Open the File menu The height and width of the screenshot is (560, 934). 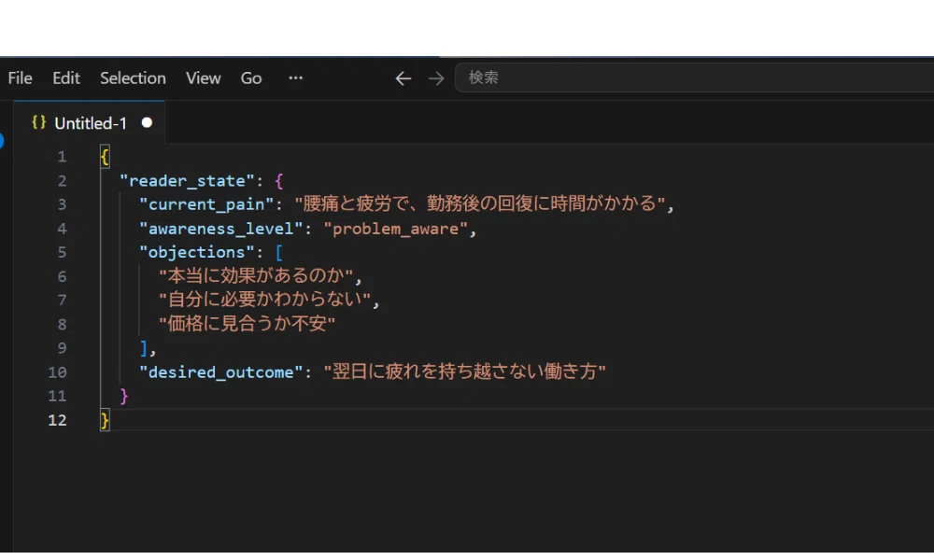[x=20, y=78]
